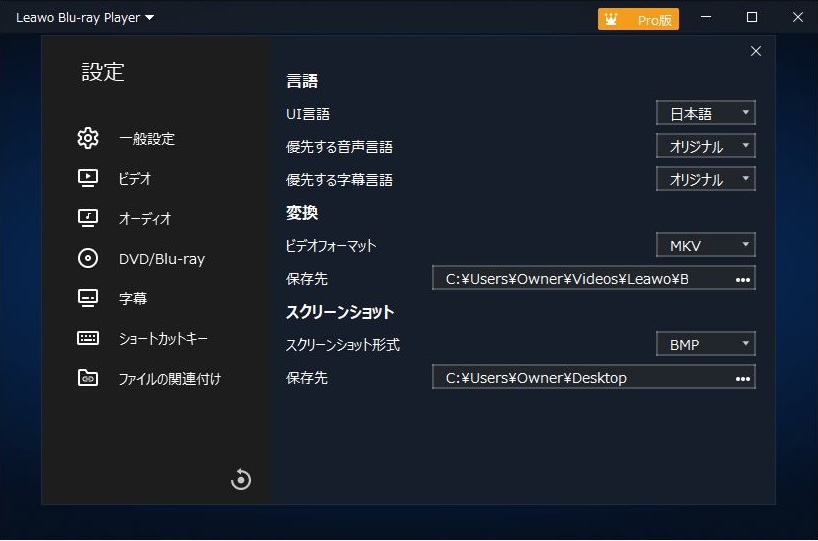
Task: Click the keyboard icon for ショートカットキー
Action: (88, 338)
